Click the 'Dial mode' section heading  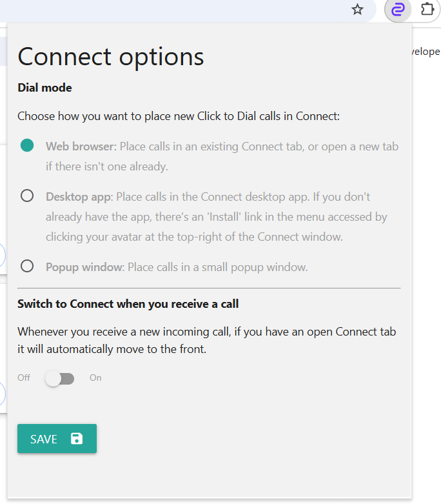coord(44,87)
